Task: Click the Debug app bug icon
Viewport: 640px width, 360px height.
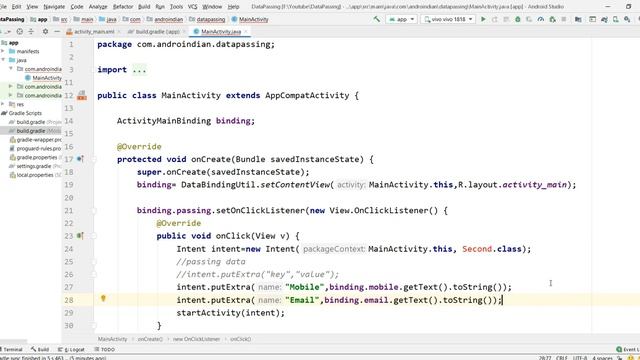Action: (518, 19)
